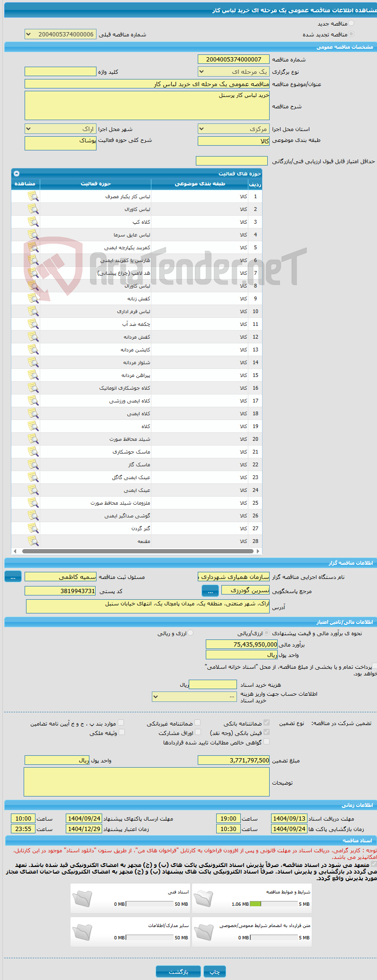Viewport: 377px width, 980px height.
Task: Check گواهی خالص مطالبات تایید شده checkbox
Action: [266, 742]
